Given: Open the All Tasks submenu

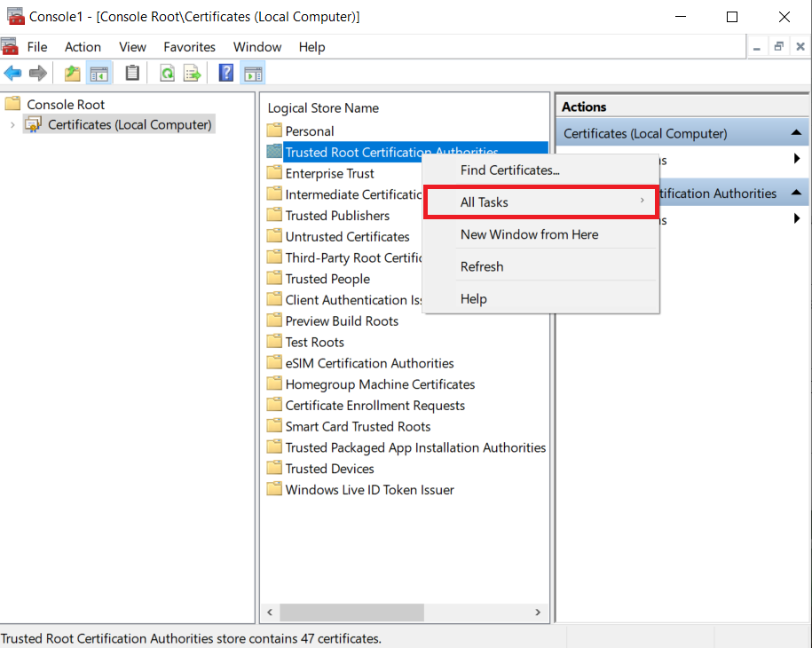Looking at the screenshot, I should pos(540,202).
